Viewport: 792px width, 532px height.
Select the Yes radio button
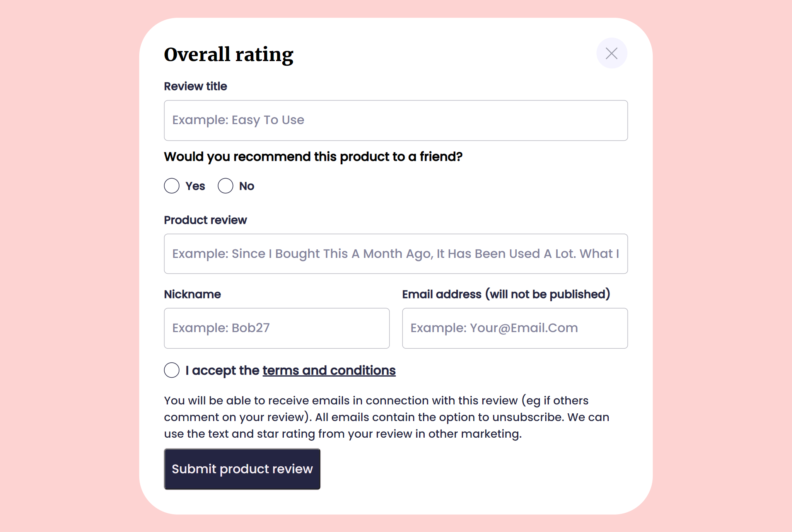pos(172,186)
